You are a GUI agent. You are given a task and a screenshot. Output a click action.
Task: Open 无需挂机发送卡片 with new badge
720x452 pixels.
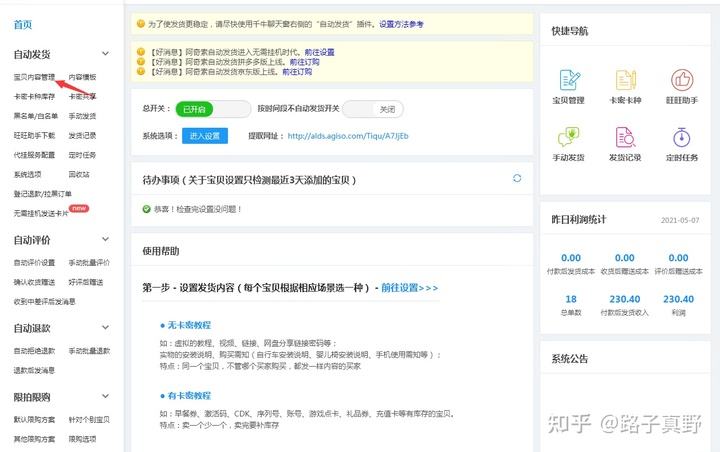[x=41, y=213]
